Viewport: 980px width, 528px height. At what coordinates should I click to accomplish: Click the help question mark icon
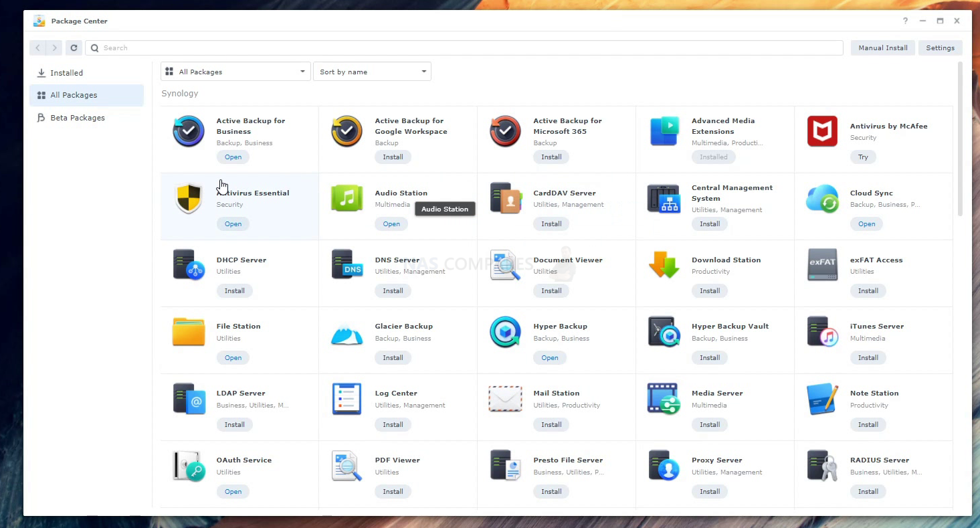tap(906, 21)
